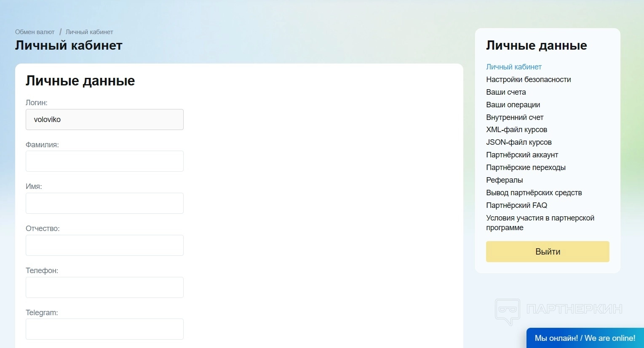This screenshot has width=644, height=348.
Task: Open Личный кабинет in sidebar menu
Action: (x=514, y=67)
